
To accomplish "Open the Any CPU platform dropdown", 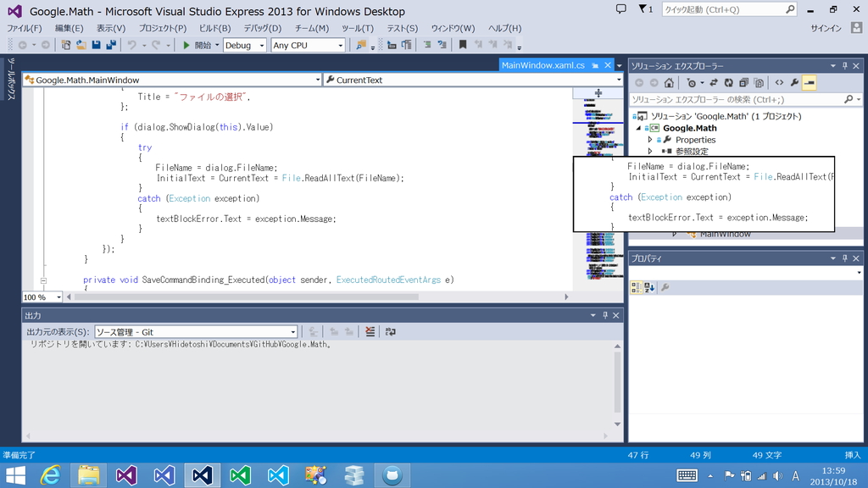I will pyautogui.click(x=308, y=46).
